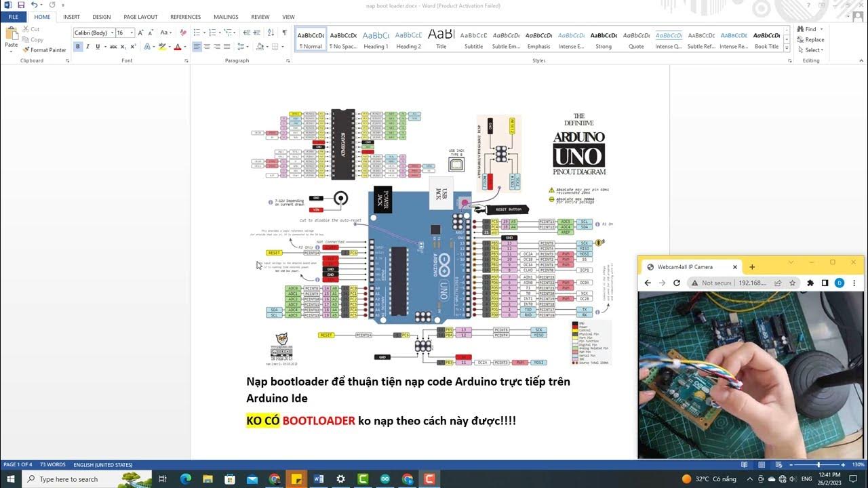Viewport: 868px width, 488px height.
Task: Toggle Strikethrough formatting
Action: [x=113, y=47]
